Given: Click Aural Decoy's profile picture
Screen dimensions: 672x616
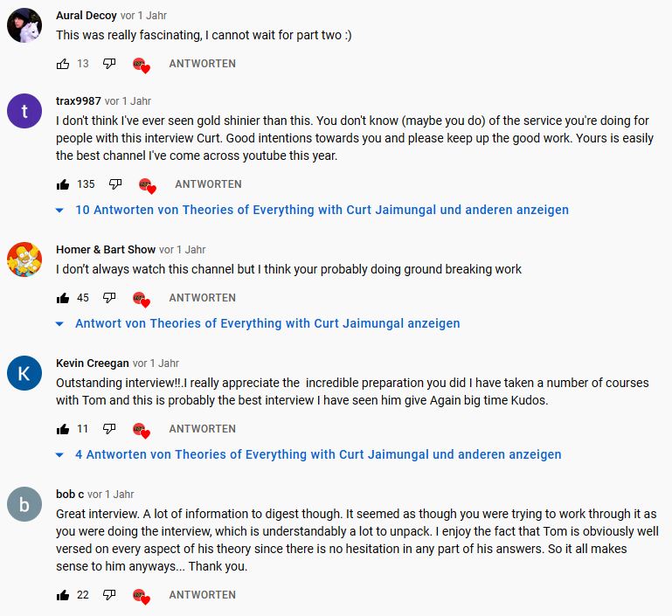Looking at the screenshot, I should (24, 25).
